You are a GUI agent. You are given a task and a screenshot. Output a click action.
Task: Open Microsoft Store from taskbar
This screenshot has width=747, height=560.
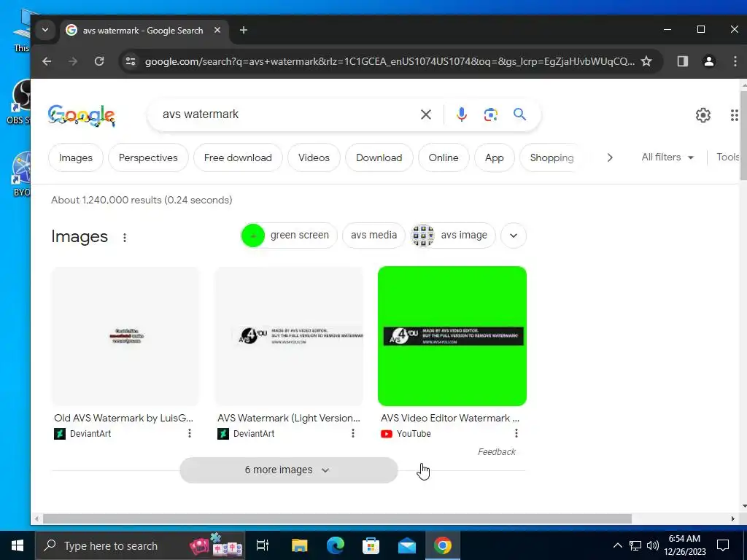click(371, 545)
